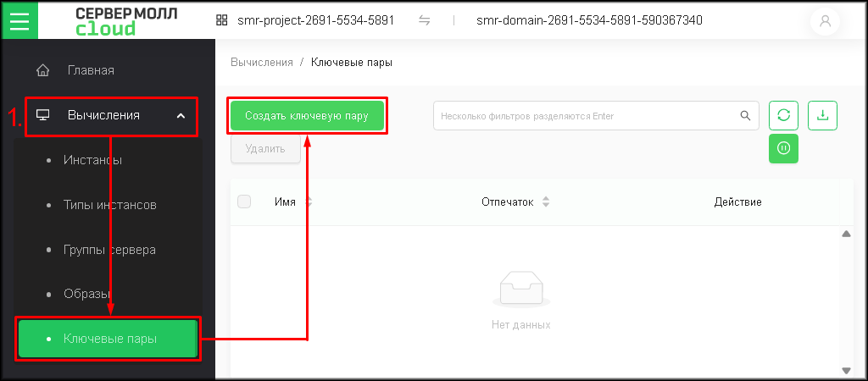This screenshot has width=868, height=381.
Task: Click the Вычисления breadcrumb link
Action: point(261,62)
